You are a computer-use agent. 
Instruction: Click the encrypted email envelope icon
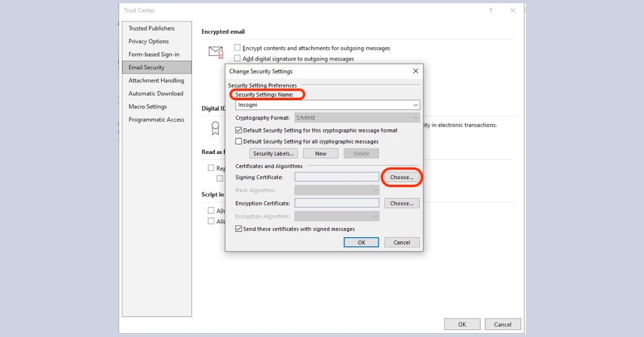(x=215, y=52)
